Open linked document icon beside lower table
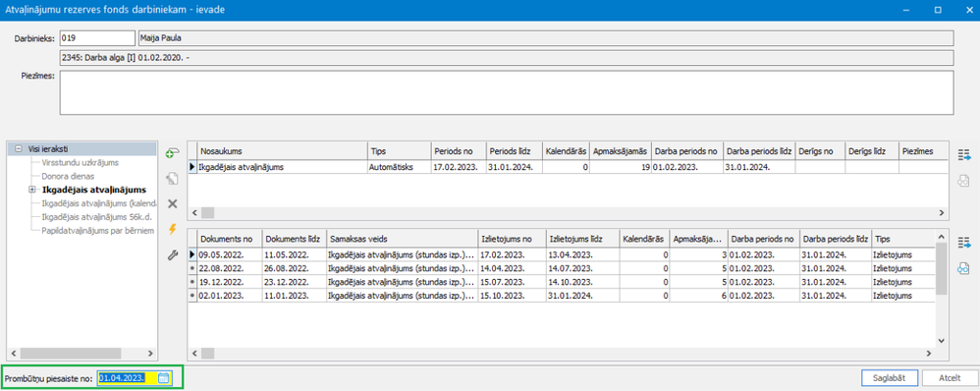 tap(963, 268)
